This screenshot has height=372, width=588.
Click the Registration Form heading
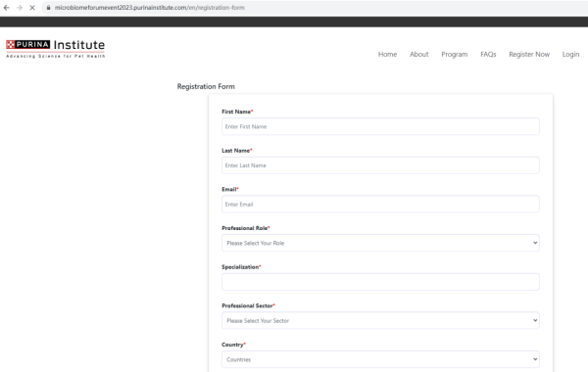coord(206,86)
